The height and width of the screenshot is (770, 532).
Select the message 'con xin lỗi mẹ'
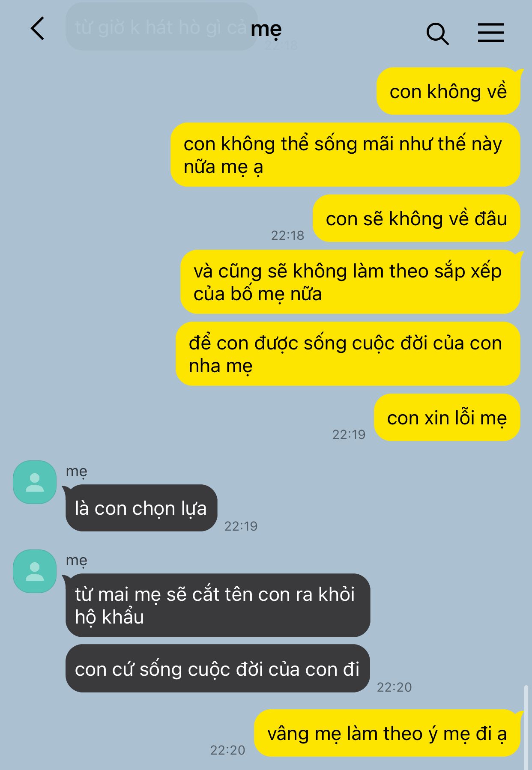click(x=447, y=418)
